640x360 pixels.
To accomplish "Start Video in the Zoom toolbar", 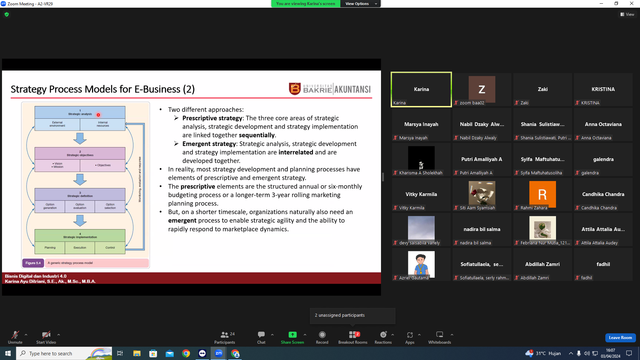I will click(x=46, y=337).
